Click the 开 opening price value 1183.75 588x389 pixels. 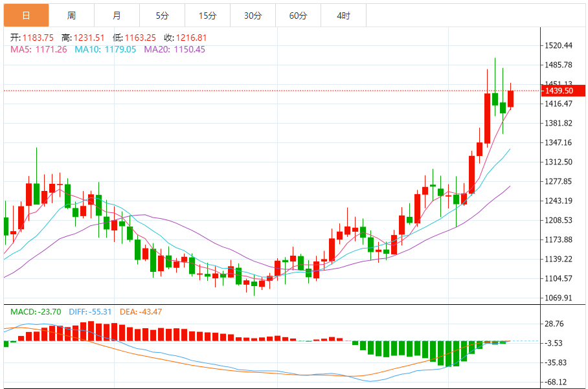coord(40,38)
